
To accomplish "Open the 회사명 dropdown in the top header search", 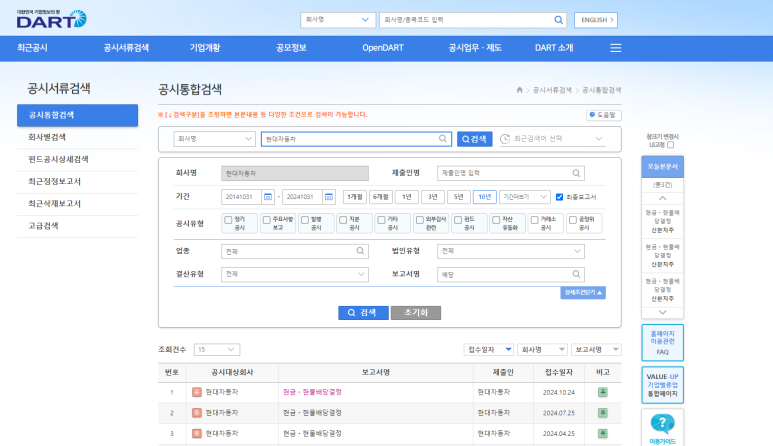I will point(338,20).
